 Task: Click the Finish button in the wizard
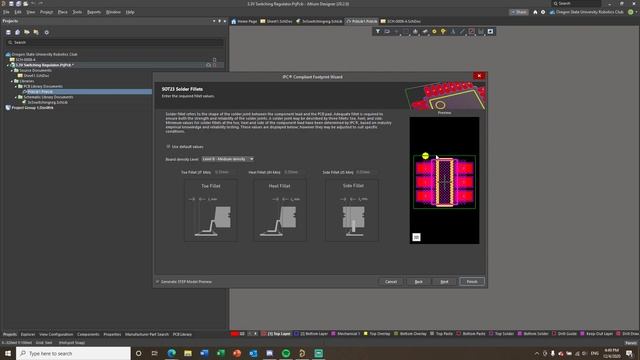(x=472, y=282)
